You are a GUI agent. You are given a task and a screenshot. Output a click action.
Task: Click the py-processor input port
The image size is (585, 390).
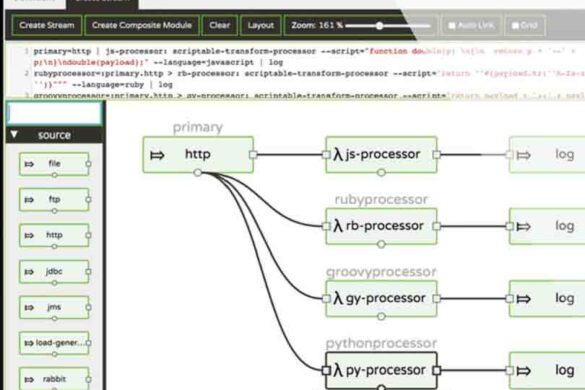pyautogui.click(x=326, y=371)
